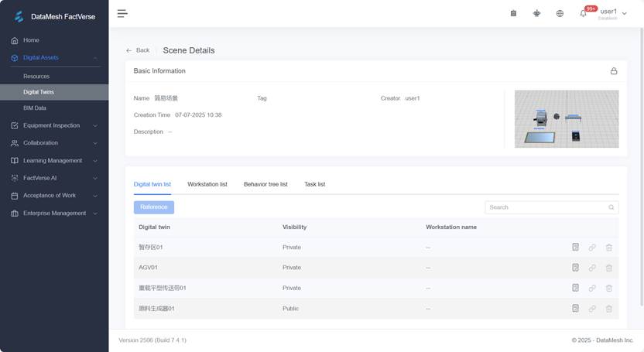
Task: Click the lock icon in Basic Information
Action: 614,71
